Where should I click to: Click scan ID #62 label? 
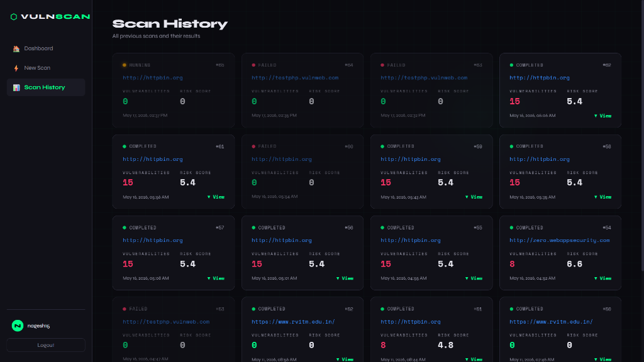[607, 65]
